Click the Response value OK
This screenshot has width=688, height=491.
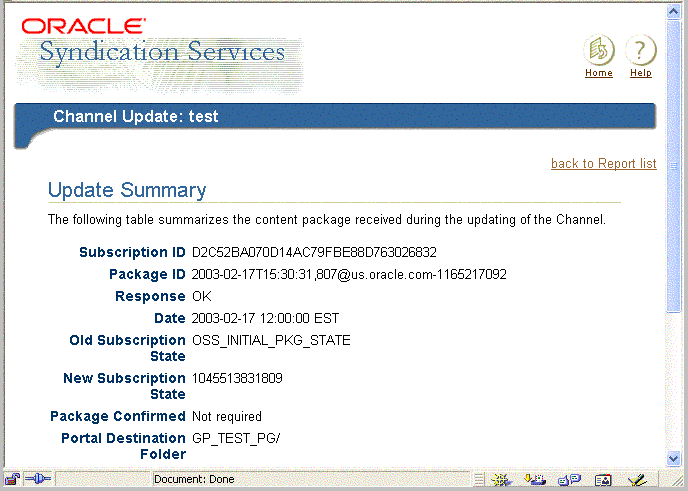[202, 296]
